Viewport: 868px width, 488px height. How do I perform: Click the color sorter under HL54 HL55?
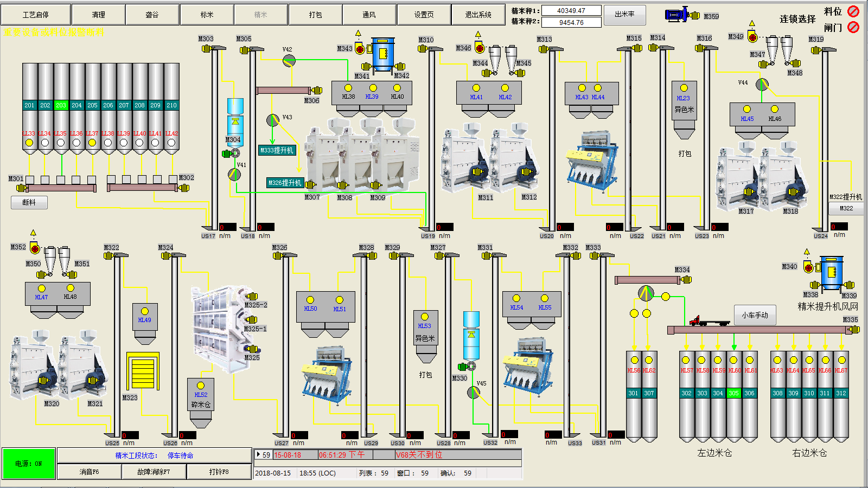tap(528, 366)
